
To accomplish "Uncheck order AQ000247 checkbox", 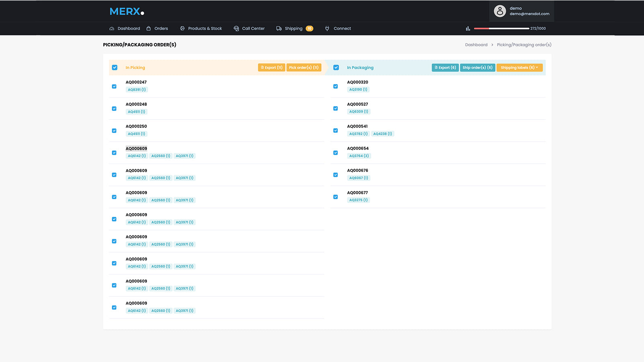I will tap(114, 86).
